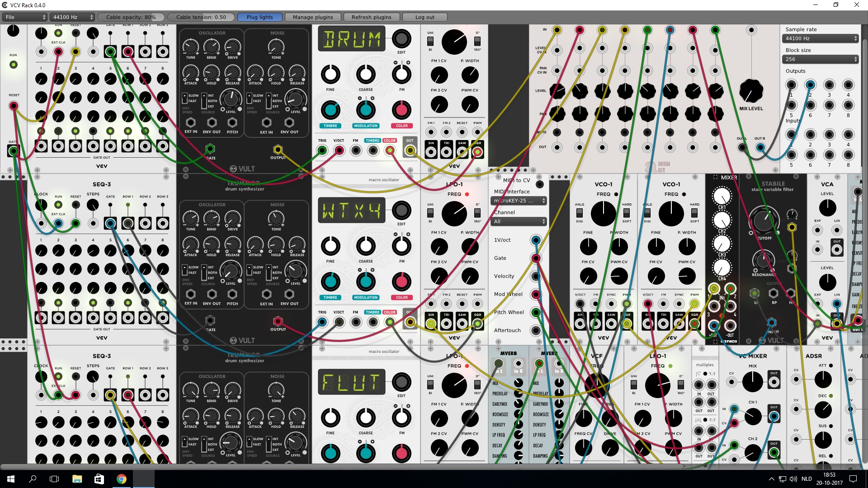Open Chrome from the Windows taskbar
The height and width of the screenshot is (488, 868).
(121, 479)
